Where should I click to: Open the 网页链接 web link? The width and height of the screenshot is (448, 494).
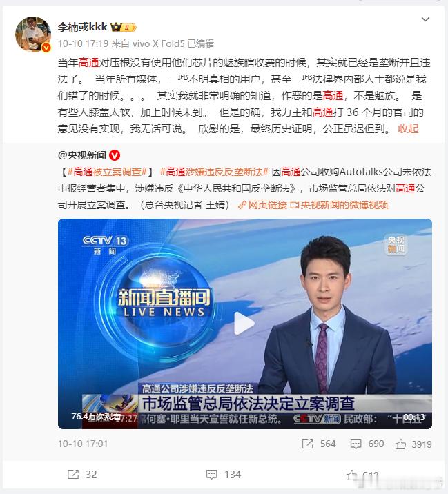pyautogui.click(x=262, y=205)
